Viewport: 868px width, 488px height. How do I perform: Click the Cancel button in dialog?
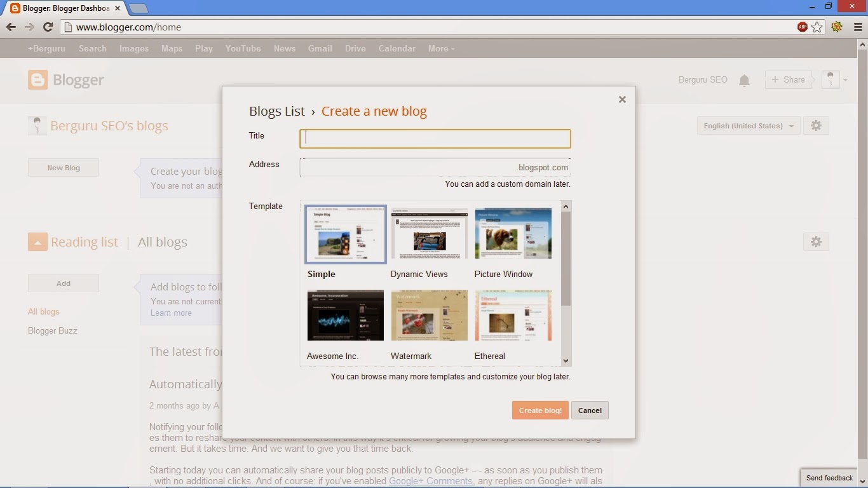(590, 410)
